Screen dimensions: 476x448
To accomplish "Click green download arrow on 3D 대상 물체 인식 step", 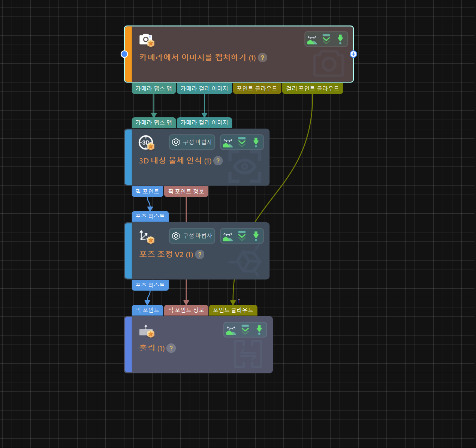I will [256, 142].
